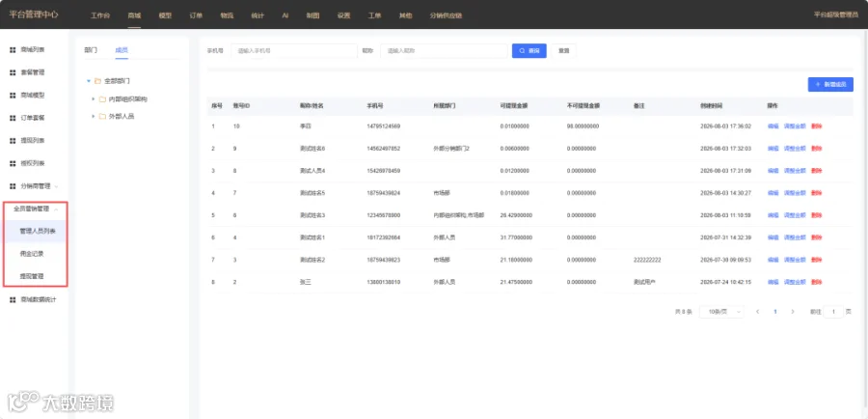Expand the 内部组织架构 tree node arrow

point(94,99)
